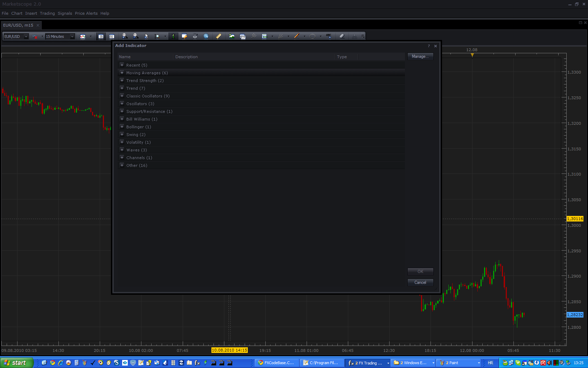The image size is (588, 368).
Task: Switch to FXCodeBase.C... taskbar window
Action: click(277, 363)
